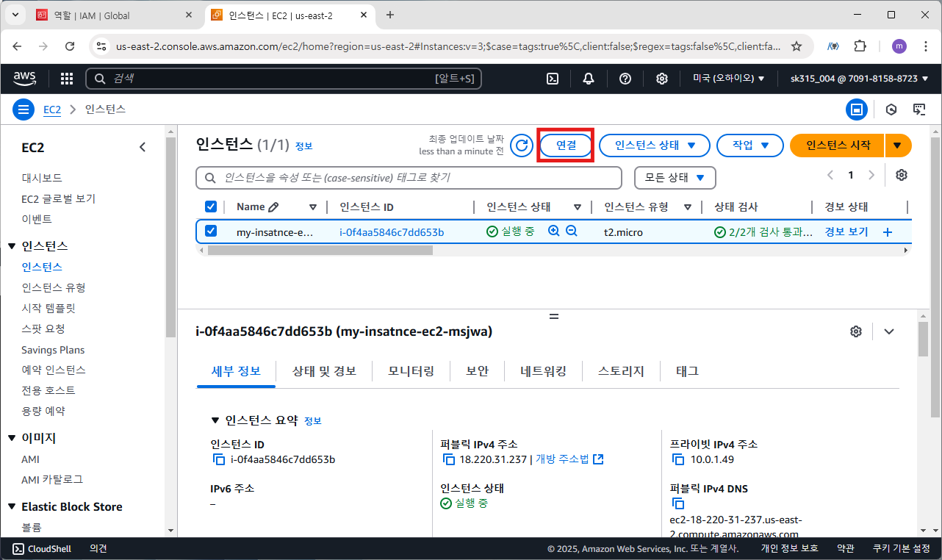Go to next page arrow in pagination
942x560 pixels.
click(871, 175)
